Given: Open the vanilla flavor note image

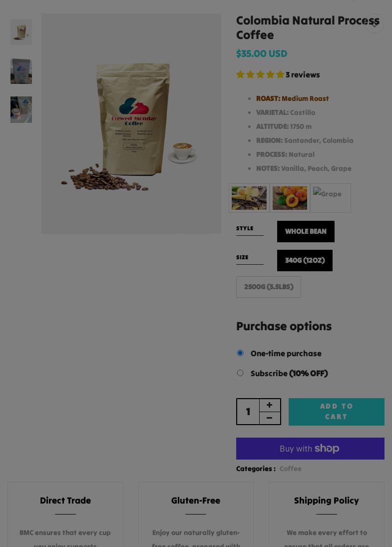Looking at the screenshot, I should (x=249, y=198).
